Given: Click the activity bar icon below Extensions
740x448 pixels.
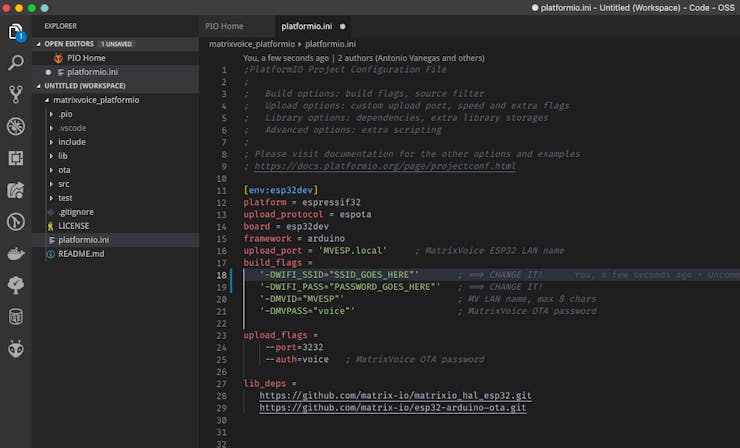Looking at the screenshot, I should click(16, 190).
